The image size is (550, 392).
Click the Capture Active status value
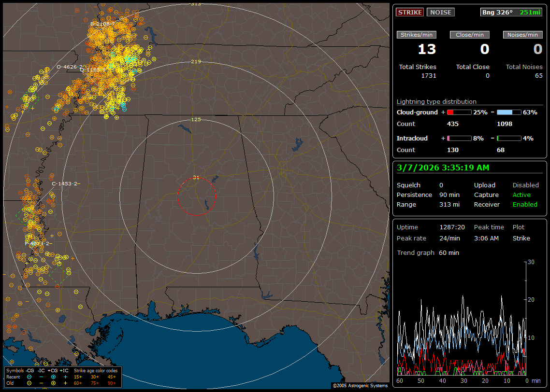(x=521, y=195)
